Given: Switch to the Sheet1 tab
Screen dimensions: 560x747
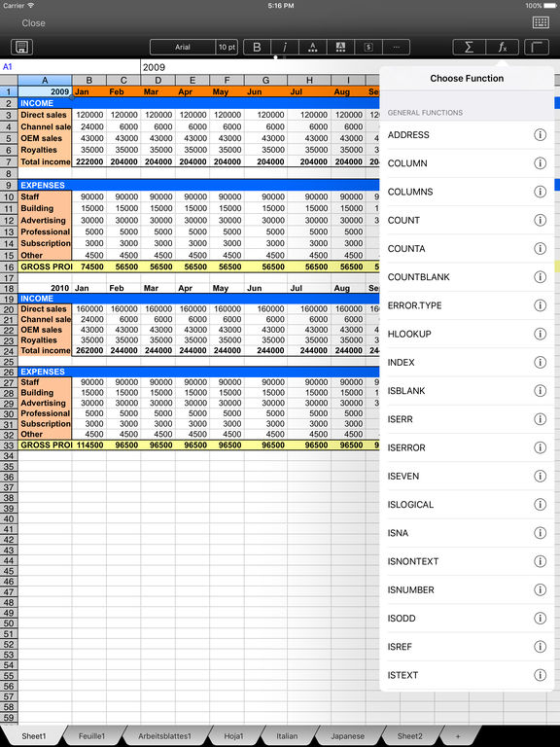Looking at the screenshot, I should click(34, 736).
